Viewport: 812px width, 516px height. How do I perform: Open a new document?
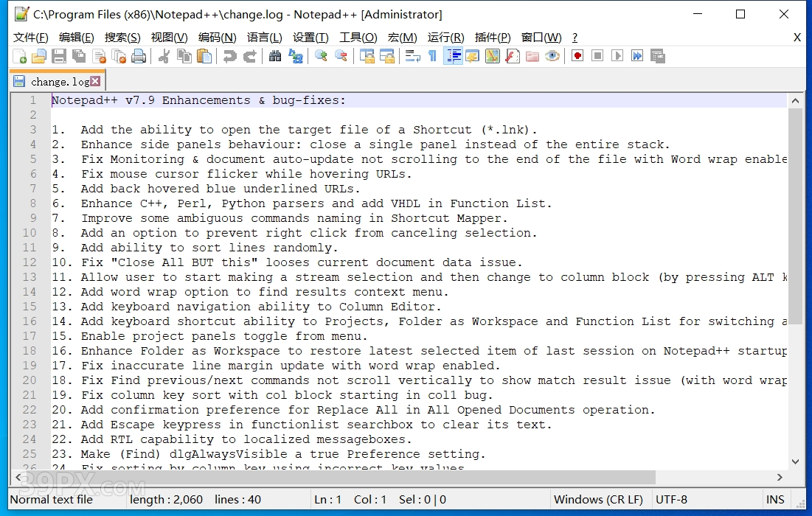pos(20,56)
